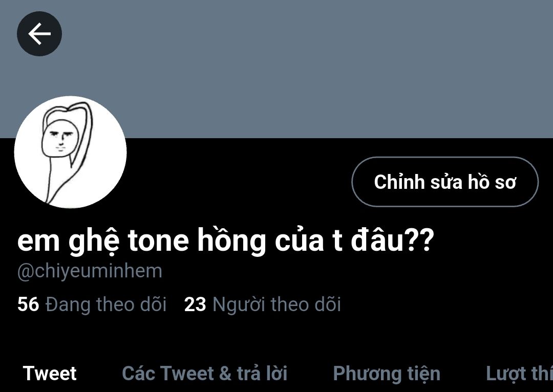Select the Phương tiện tab

[x=387, y=374]
